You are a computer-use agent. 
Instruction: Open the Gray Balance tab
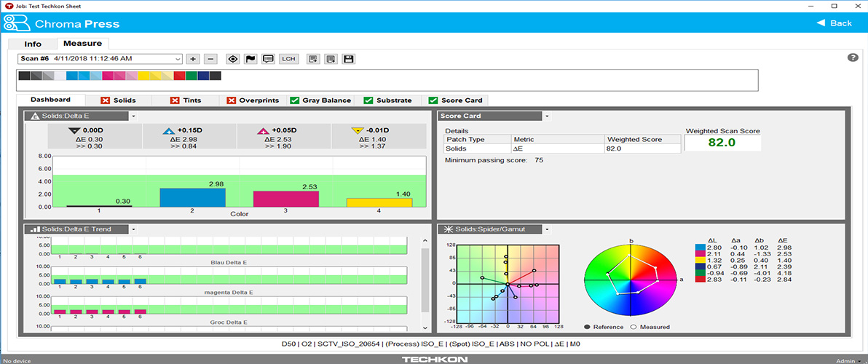coord(321,100)
